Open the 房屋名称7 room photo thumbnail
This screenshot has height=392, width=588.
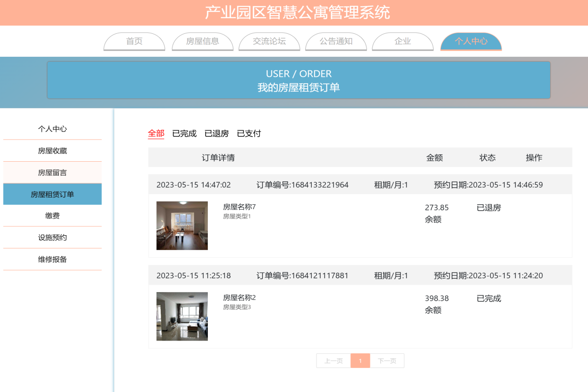182,225
